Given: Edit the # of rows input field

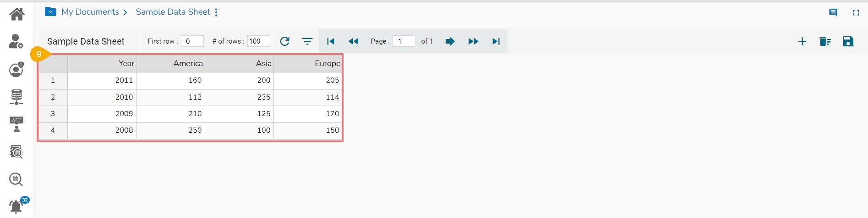Looking at the screenshot, I should point(259,41).
